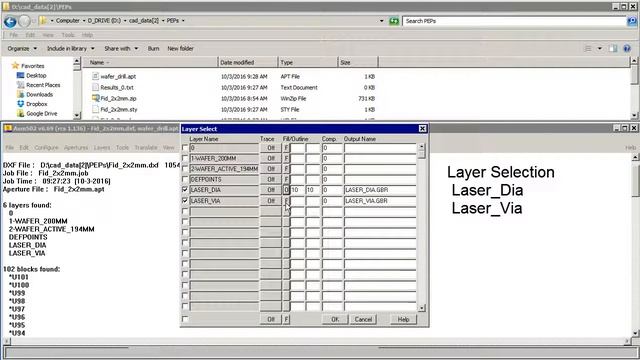640x360 pixels.
Task: Open the Layers menu in ASM502
Action: coord(102,147)
